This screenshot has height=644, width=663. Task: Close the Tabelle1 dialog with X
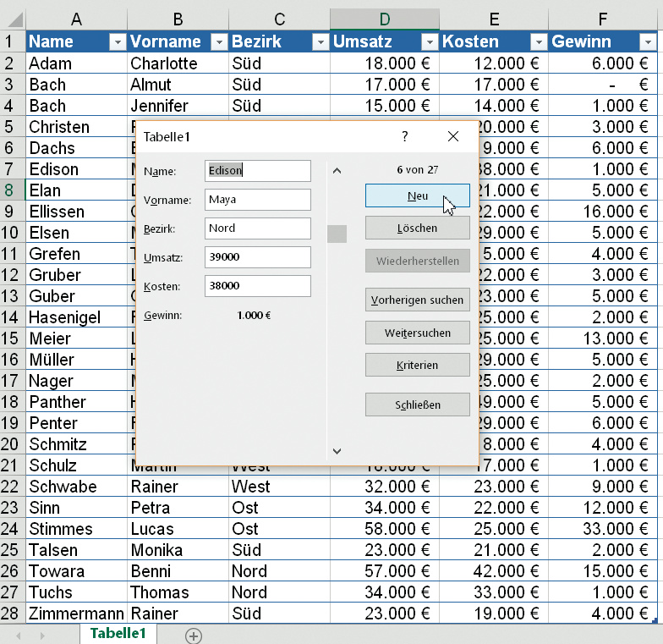453,136
